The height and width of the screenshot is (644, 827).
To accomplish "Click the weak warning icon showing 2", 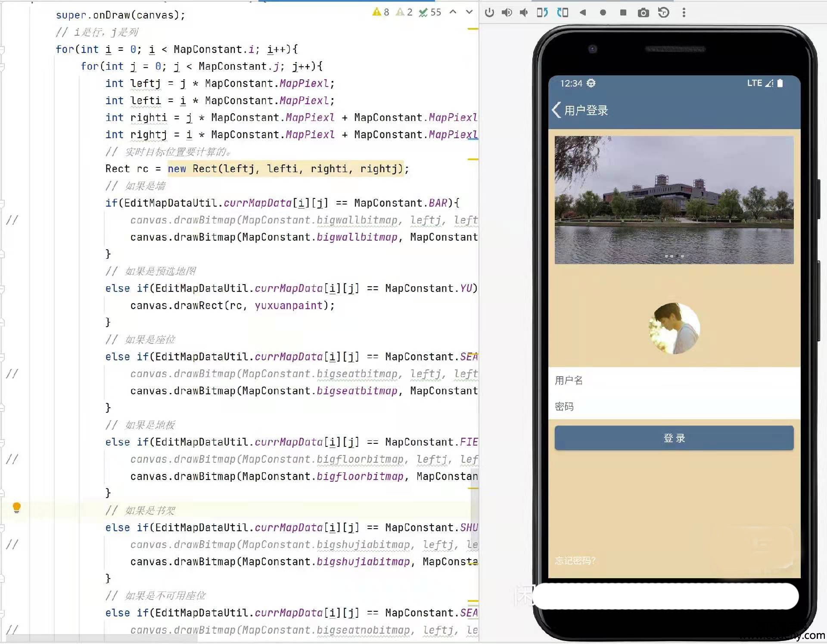I will [404, 12].
